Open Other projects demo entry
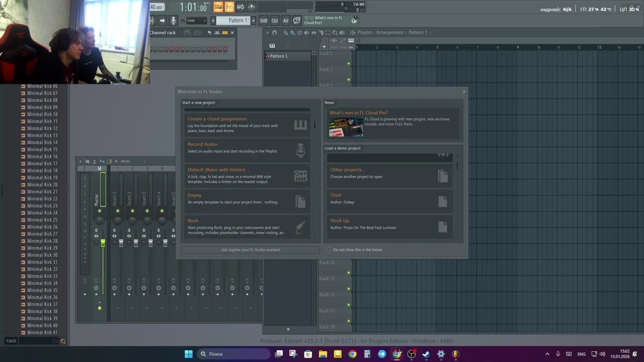The image size is (644, 362). pyautogui.click(x=390, y=176)
